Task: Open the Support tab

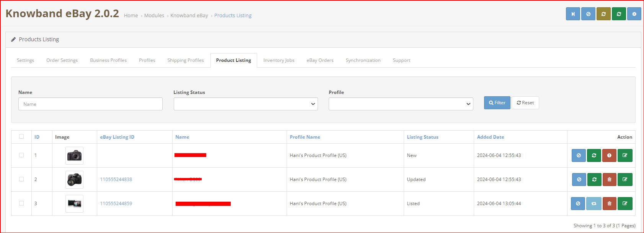Action: point(401,60)
